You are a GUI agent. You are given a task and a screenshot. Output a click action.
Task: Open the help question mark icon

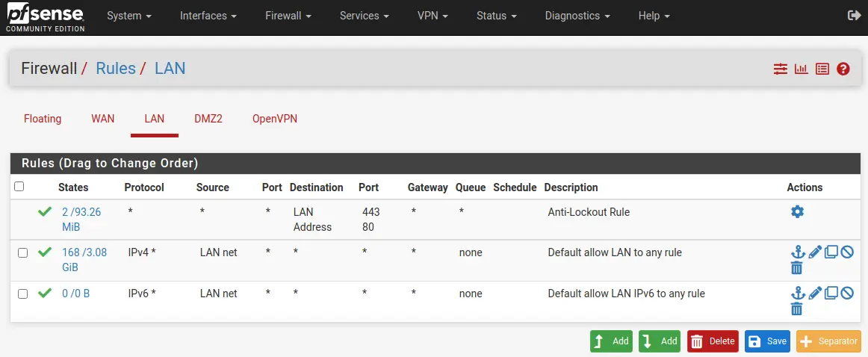click(843, 69)
